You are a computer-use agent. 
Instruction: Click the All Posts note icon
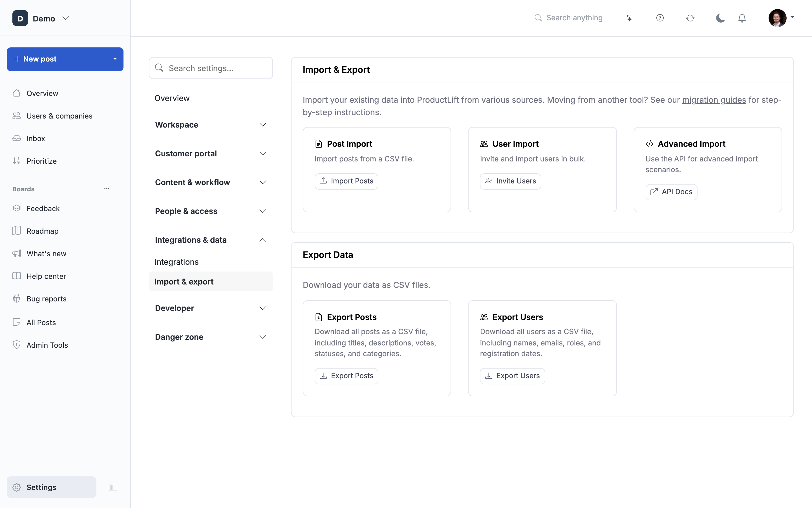click(x=17, y=322)
